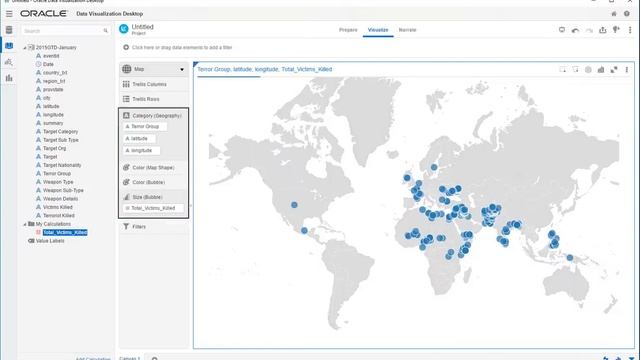
Task: Open the Help question-mark icon
Action: tap(627, 14)
